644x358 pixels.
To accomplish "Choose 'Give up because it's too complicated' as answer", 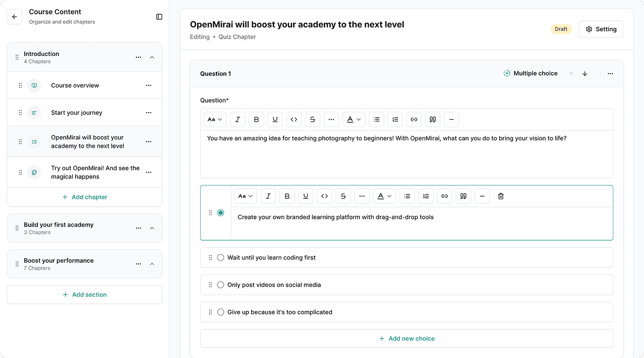I will [x=220, y=312].
